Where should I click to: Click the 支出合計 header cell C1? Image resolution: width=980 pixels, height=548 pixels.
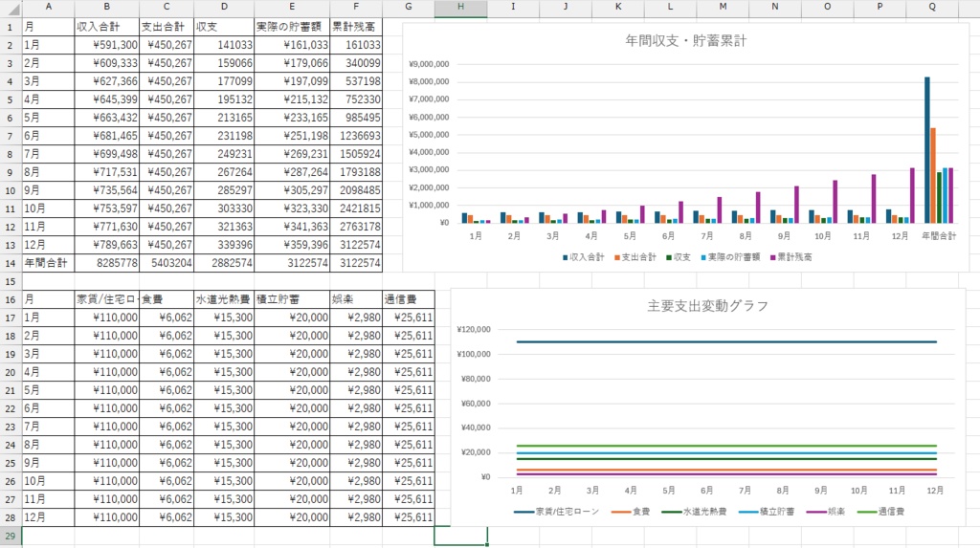(167, 27)
